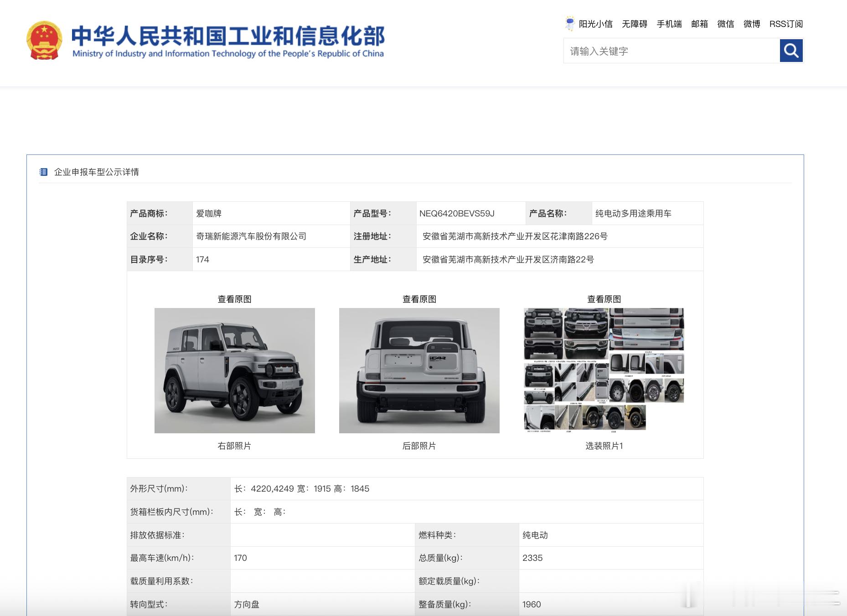The height and width of the screenshot is (616, 847).
Task: Click the notebook icon beside 企业申报车型公示详情
Action: point(43,172)
